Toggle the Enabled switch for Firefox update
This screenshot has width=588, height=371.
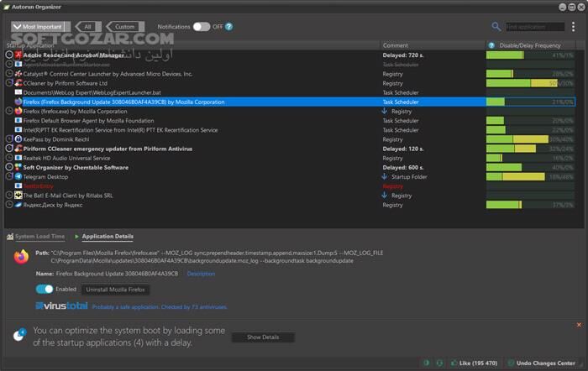pos(45,289)
